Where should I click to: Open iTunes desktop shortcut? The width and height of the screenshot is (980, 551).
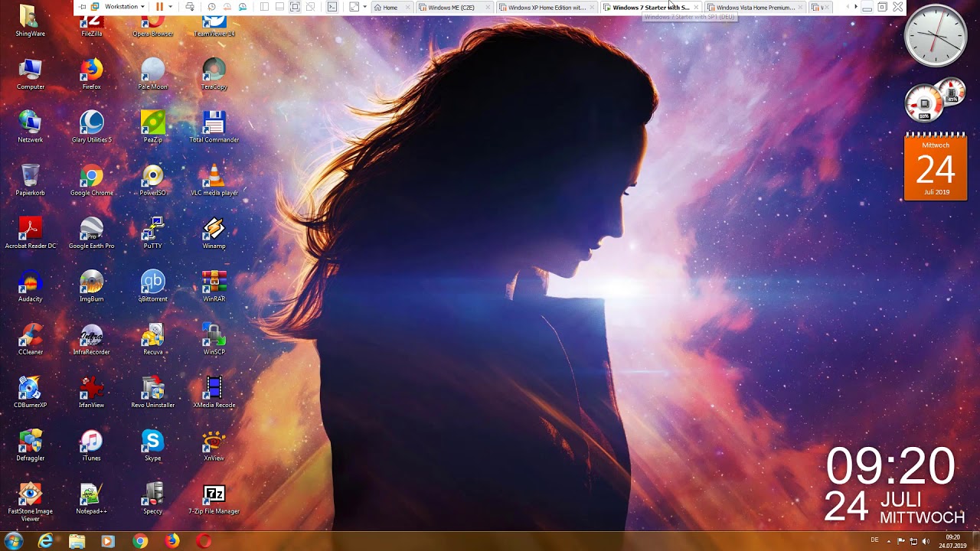pos(91,445)
